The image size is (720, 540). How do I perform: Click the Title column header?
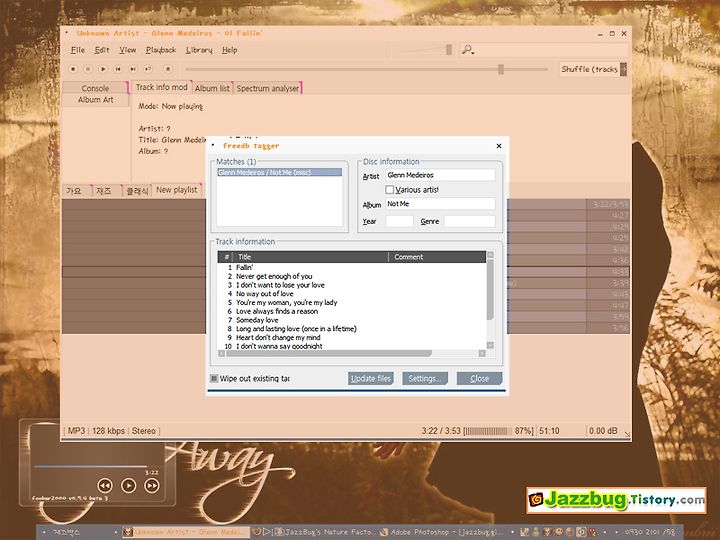click(312, 257)
